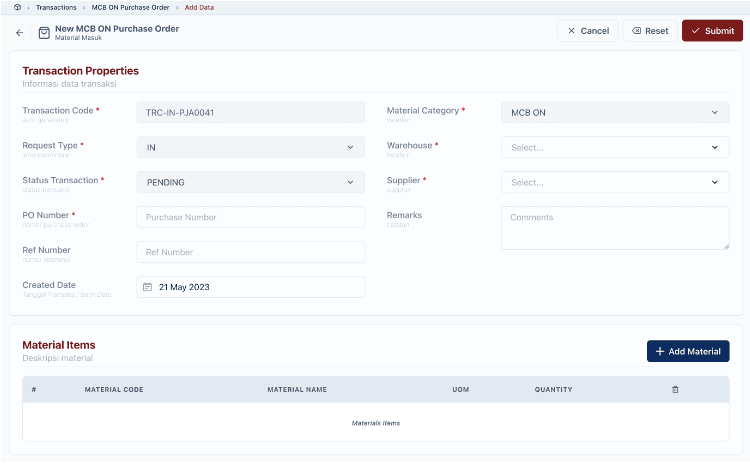
Task: Click the home icon in the breadcrumb
Action: (x=18, y=7)
